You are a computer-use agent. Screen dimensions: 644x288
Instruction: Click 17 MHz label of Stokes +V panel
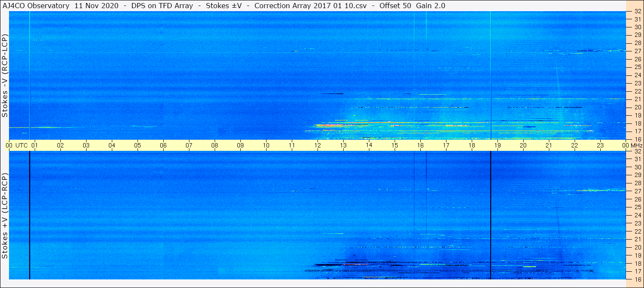click(638, 271)
